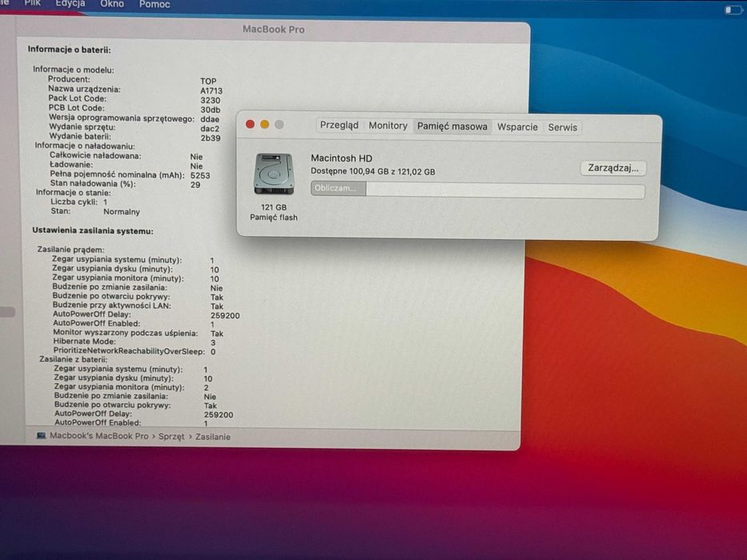Open the Wsparcie tab
Image resolution: width=747 pixels, height=560 pixels.
point(517,127)
